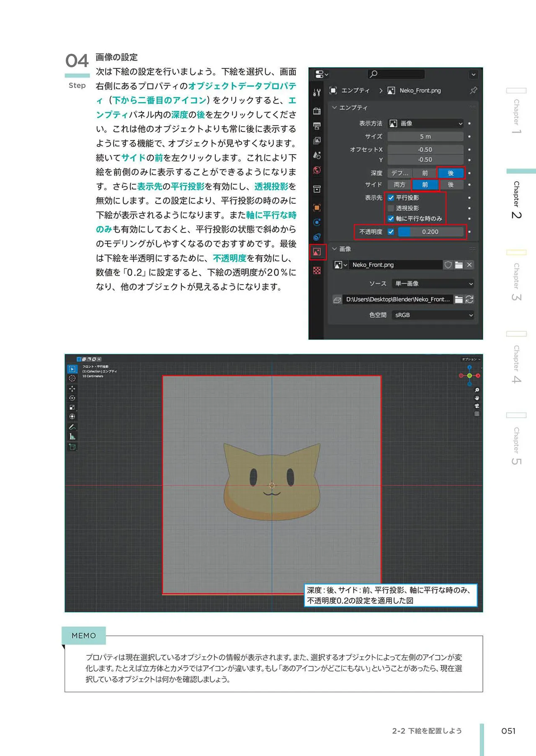This screenshot has height=756, width=536.
Task: Select the Measure tool
Action: click(72, 436)
